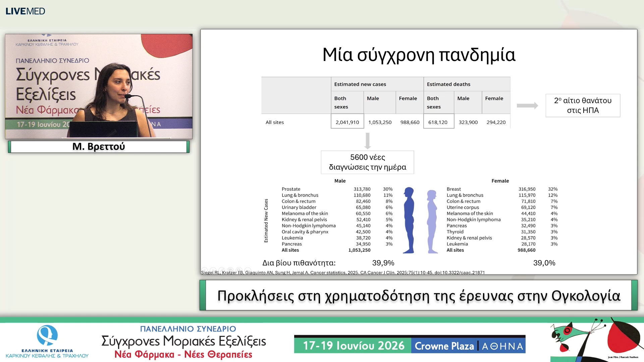Click the light purple female silhouette figure
644x362 pixels.
tap(432, 222)
